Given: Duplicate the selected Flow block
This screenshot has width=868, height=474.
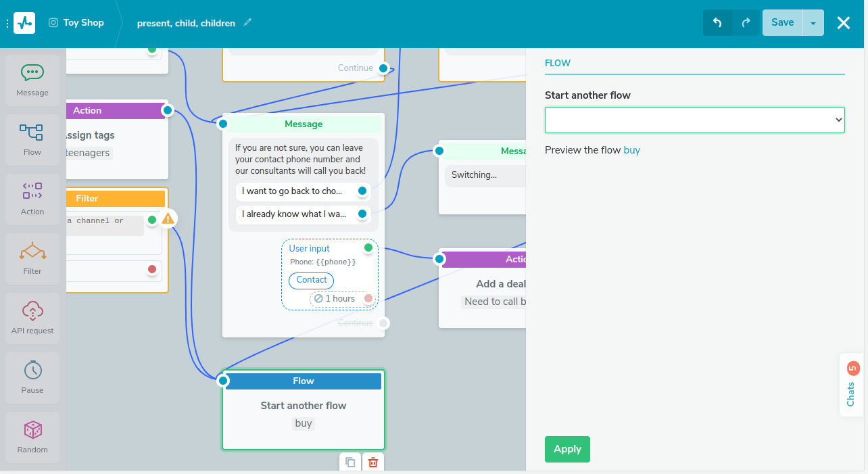Looking at the screenshot, I should point(350,463).
